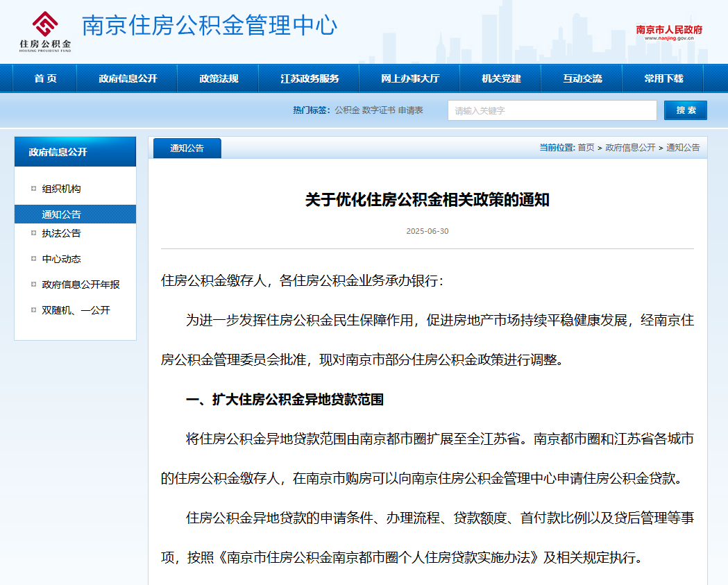Select 通知公告 in the sidebar
This screenshot has width=728, height=585.
[x=75, y=214]
